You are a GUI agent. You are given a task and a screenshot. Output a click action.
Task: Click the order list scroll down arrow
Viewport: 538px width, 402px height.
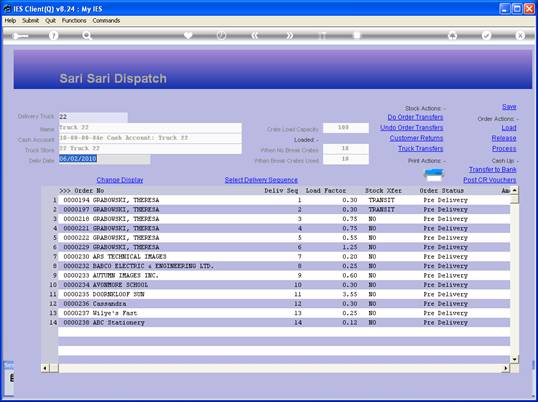coord(514,359)
